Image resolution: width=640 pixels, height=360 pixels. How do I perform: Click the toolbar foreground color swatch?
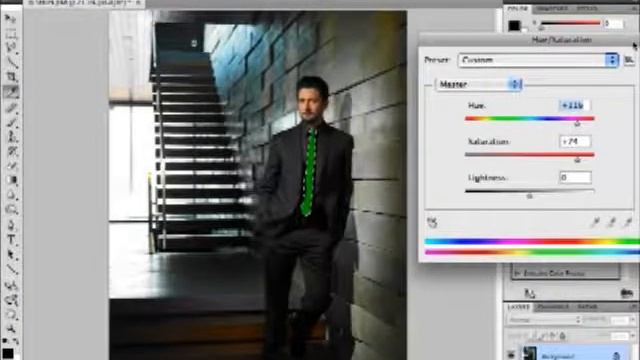[x=8, y=353]
